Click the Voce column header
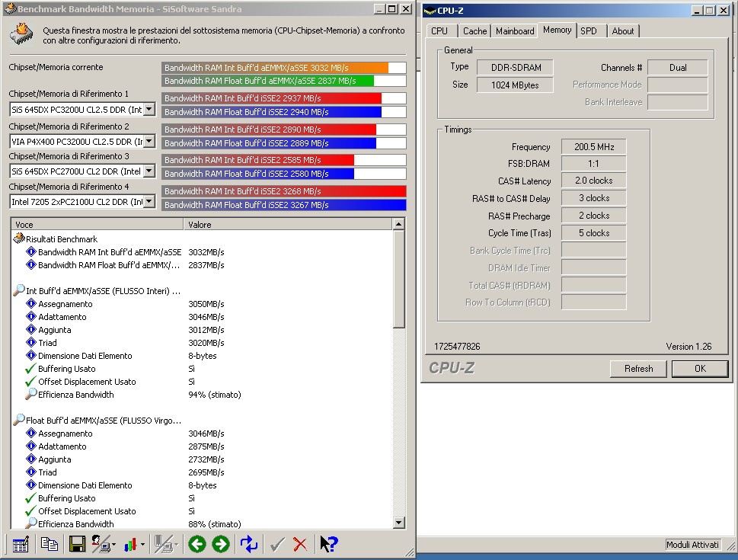The height and width of the screenshot is (560, 738). (x=97, y=225)
